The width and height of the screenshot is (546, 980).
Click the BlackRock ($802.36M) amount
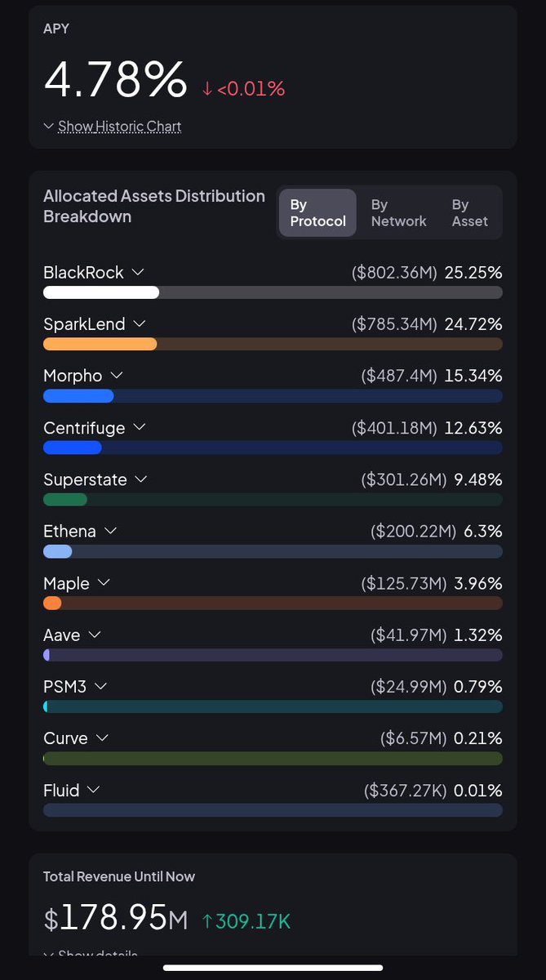(395, 272)
